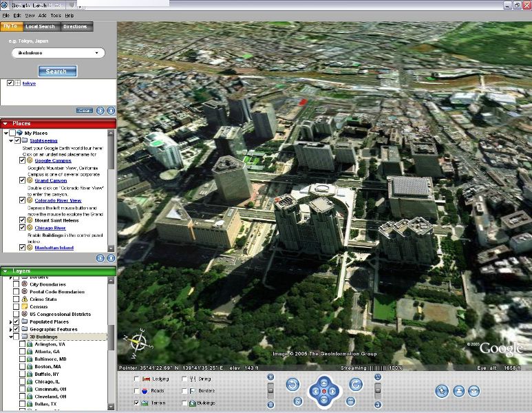Open the search box history dropdown arrow
This screenshot has width=532, height=413.
(x=97, y=53)
